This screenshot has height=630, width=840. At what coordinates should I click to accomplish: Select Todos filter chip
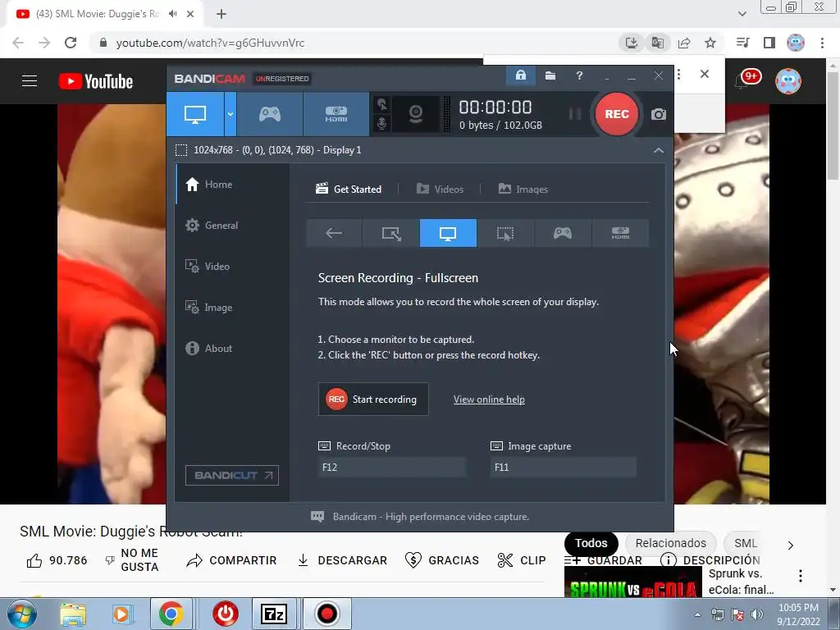click(591, 543)
